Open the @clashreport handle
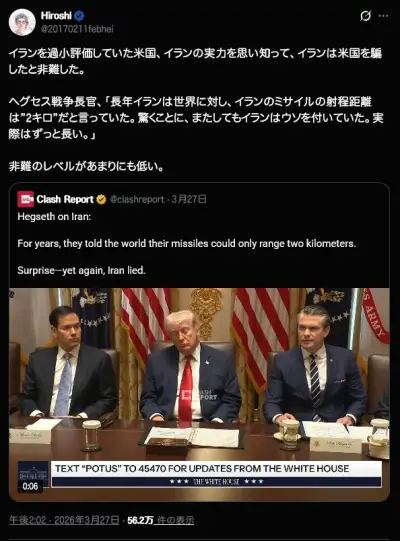Image resolution: width=400 pixels, height=541 pixels. coord(137,199)
